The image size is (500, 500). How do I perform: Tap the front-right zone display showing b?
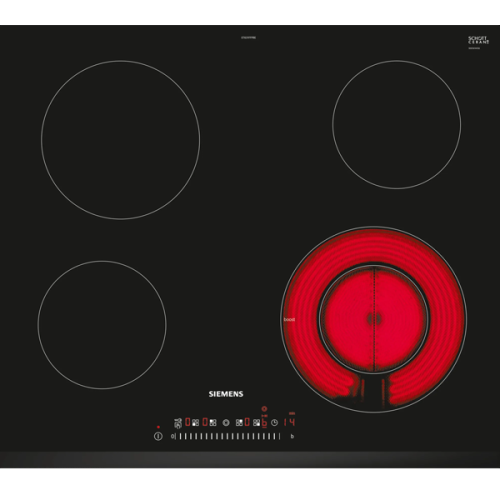[x=264, y=422]
